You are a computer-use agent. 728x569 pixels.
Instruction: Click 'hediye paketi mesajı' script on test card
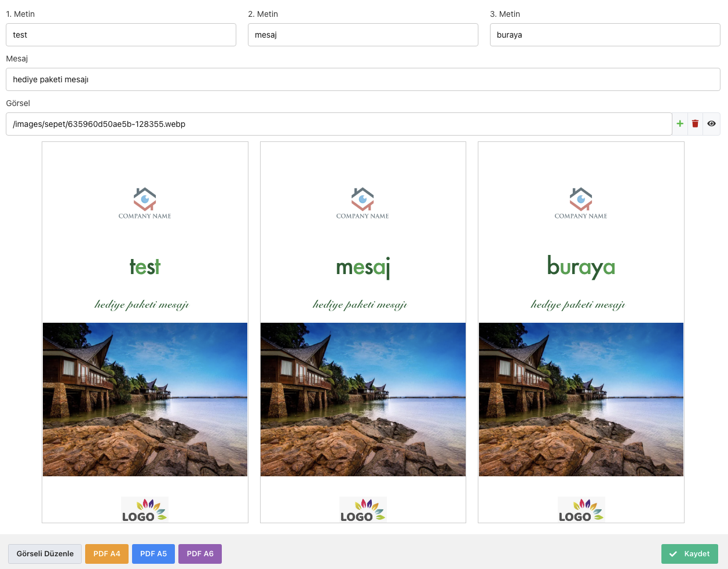(x=142, y=305)
